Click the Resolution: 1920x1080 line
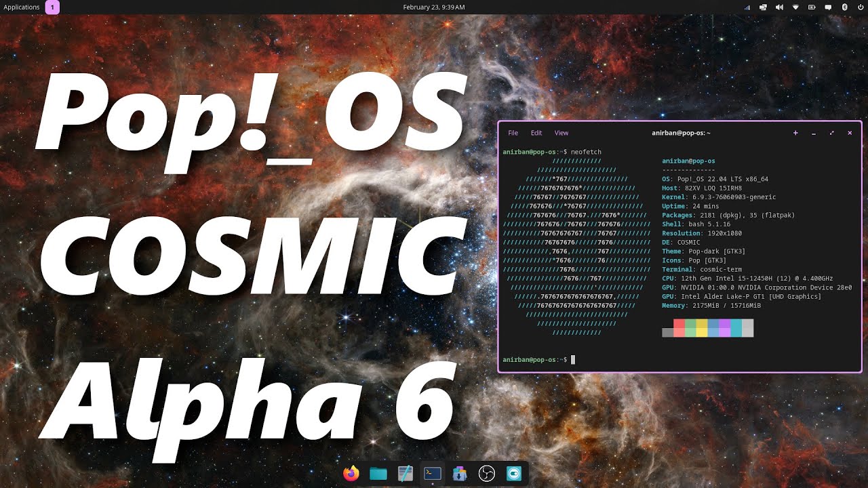Screen dimensions: 868x488 tap(702, 233)
